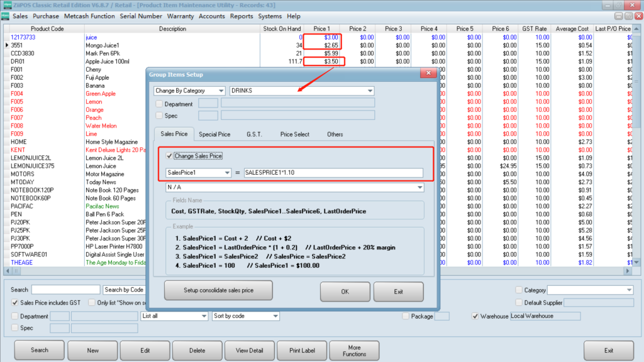Open the Reports menu
644x362 pixels.
point(241,16)
